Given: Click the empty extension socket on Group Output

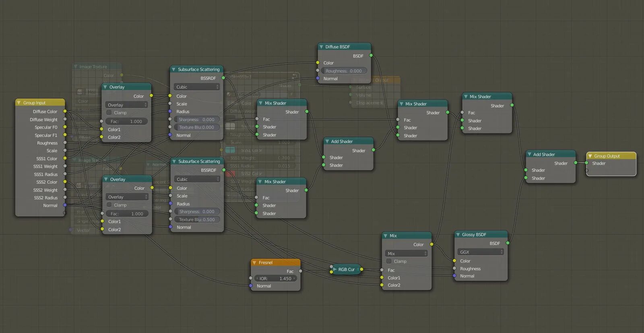Looking at the screenshot, I should pos(586,171).
